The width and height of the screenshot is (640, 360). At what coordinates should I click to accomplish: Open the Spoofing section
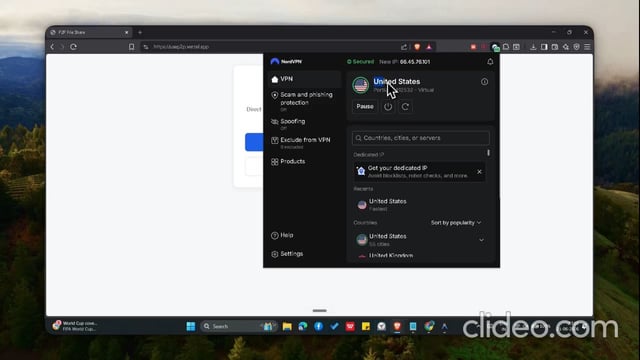click(304, 124)
